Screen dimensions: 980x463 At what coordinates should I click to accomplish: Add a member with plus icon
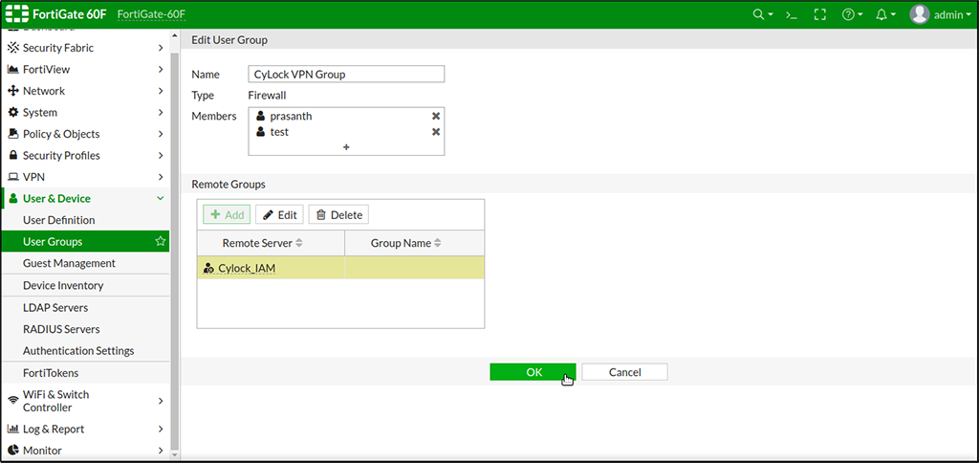tap(346, 147)
